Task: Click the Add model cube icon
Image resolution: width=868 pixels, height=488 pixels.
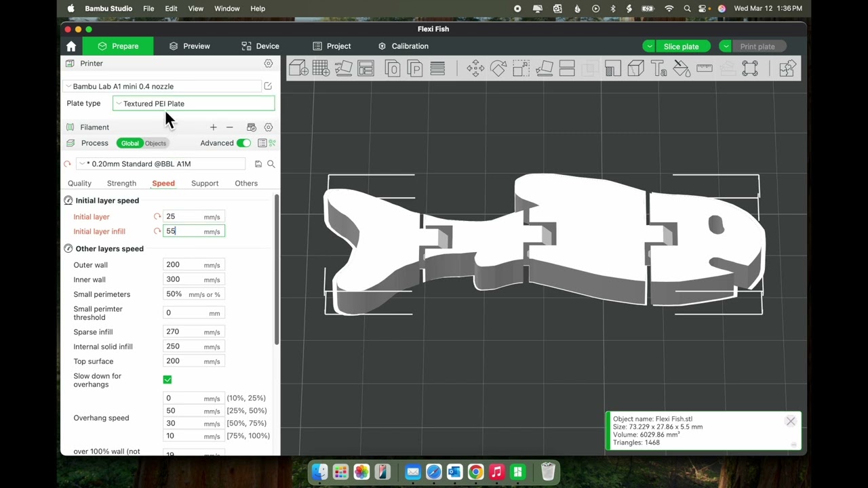Action: tap(298, 68)
